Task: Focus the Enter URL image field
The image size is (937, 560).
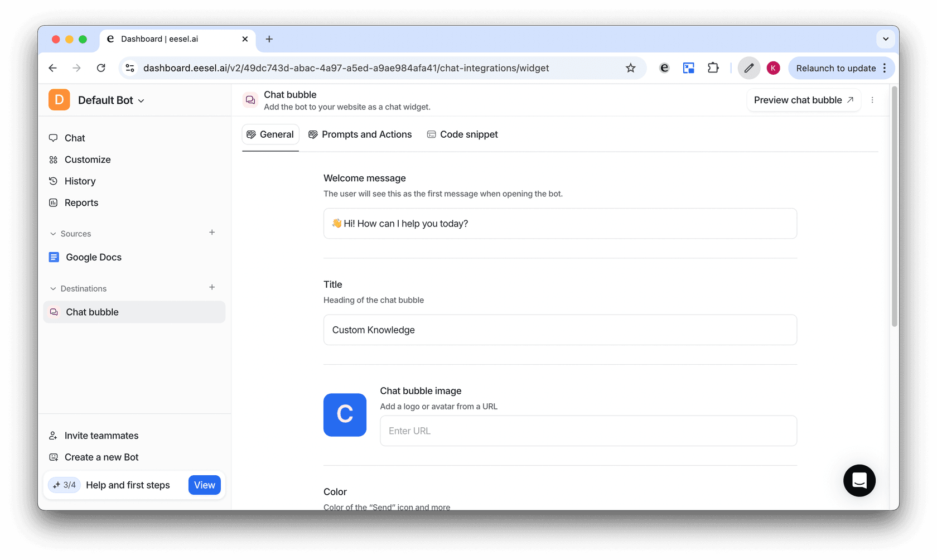Action: (x=588, y=431)
